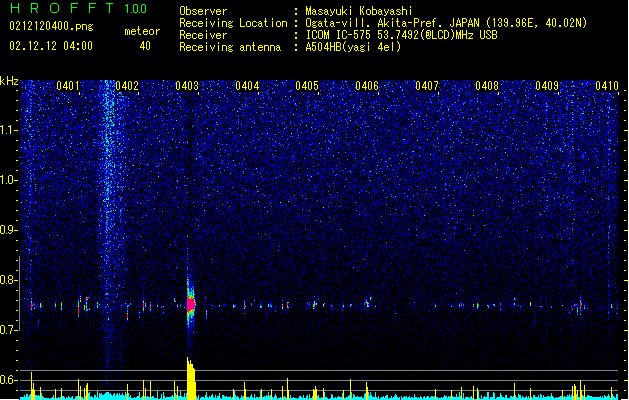Click the 0.8 frequency axis label

(9, 280)
